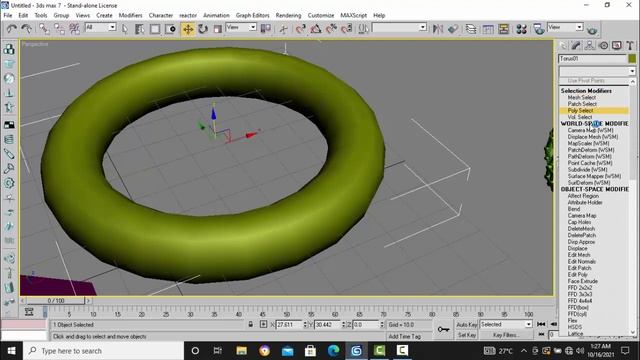Click the Set Keys key icon
640x360 pixels.
(x=443, y=329)
